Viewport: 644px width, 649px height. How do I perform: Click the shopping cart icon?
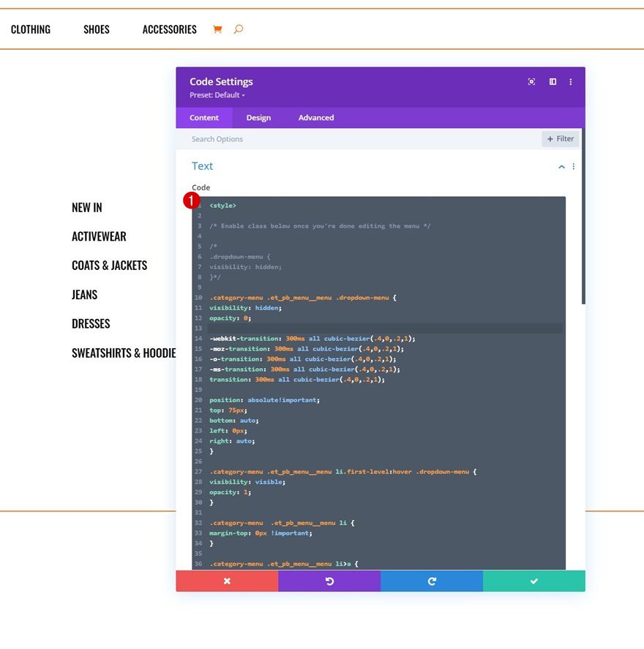coord(217,29)
